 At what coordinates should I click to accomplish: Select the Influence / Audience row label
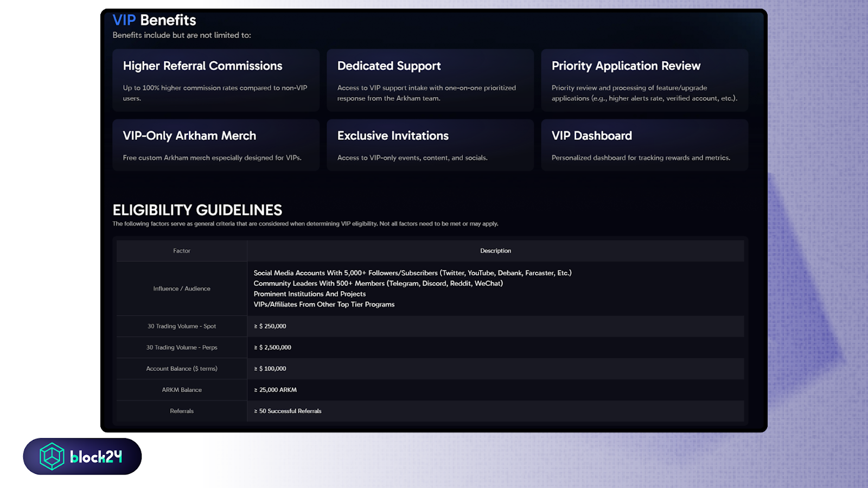point(182,288)
